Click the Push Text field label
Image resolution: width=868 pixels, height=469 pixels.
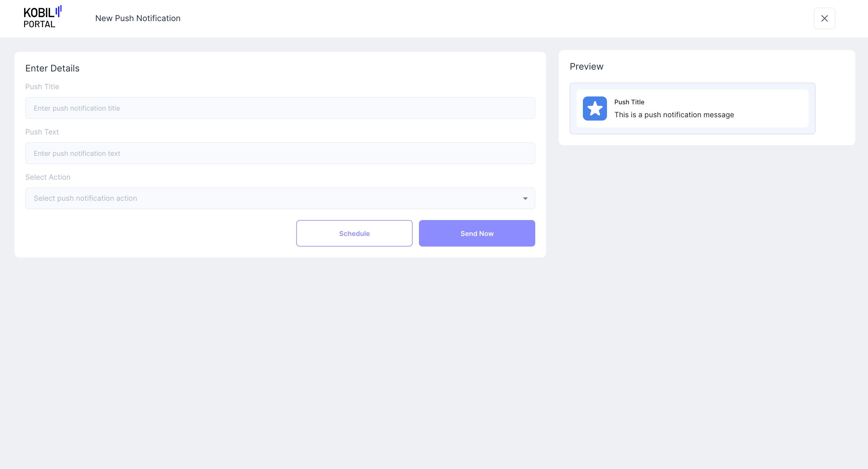(x=42, y=132)
